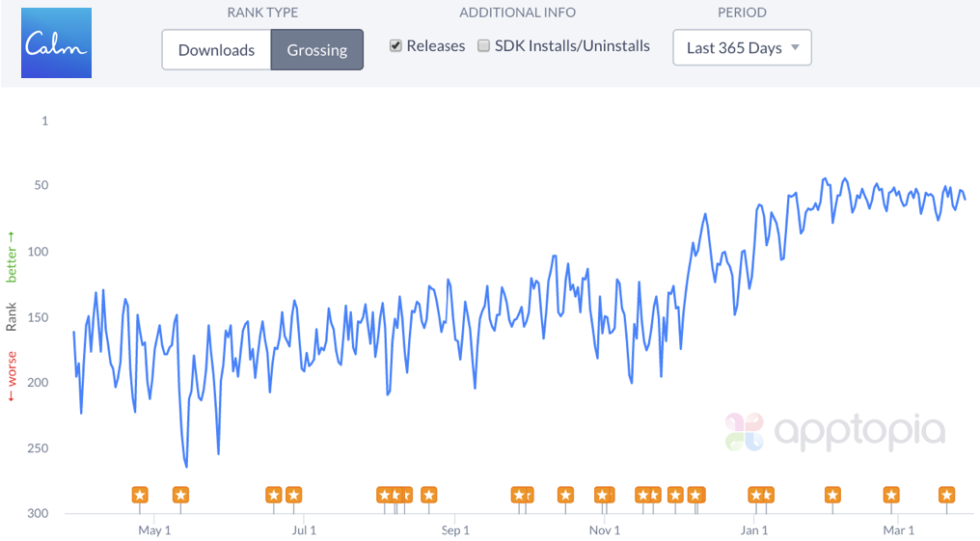Click the leftmost release star marker
Image resolution: width=980 pixels, height=541 pixels.
click(x=140, y=496)
